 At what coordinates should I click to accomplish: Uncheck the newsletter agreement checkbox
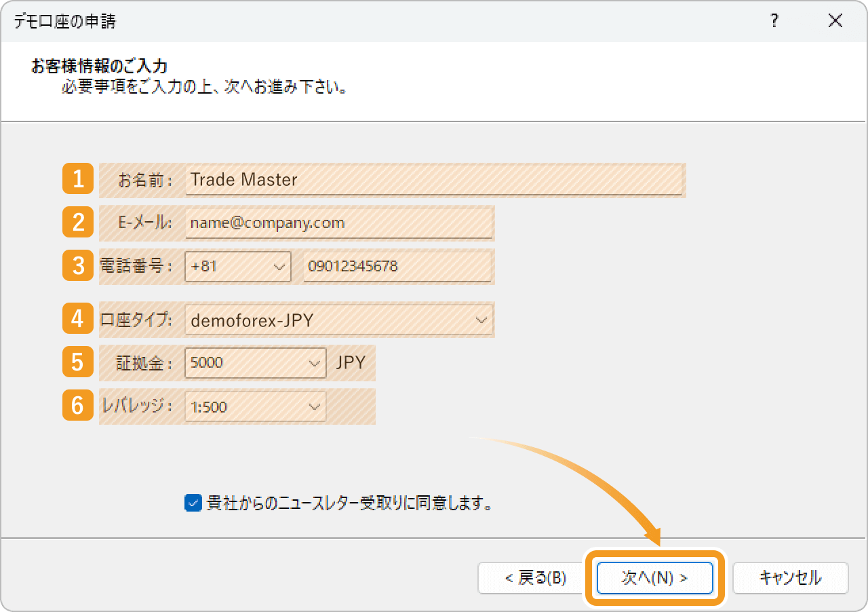(193, 503)
